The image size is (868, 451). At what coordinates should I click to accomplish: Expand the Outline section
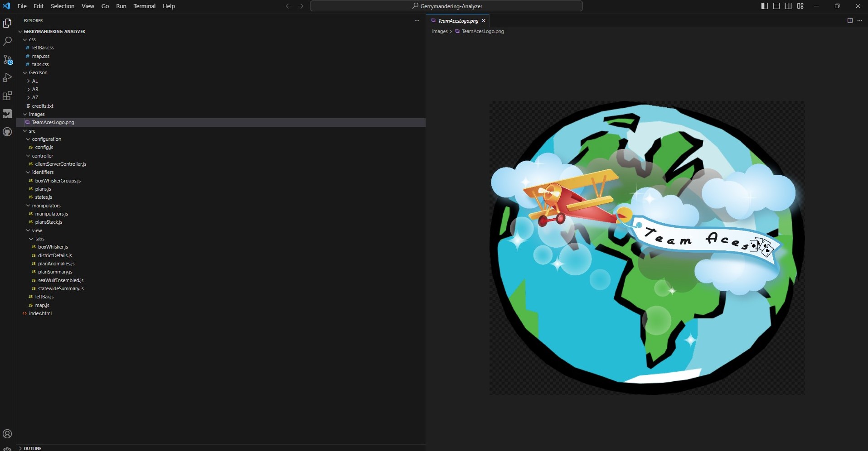pyautogui.click(x=32, y=448)
